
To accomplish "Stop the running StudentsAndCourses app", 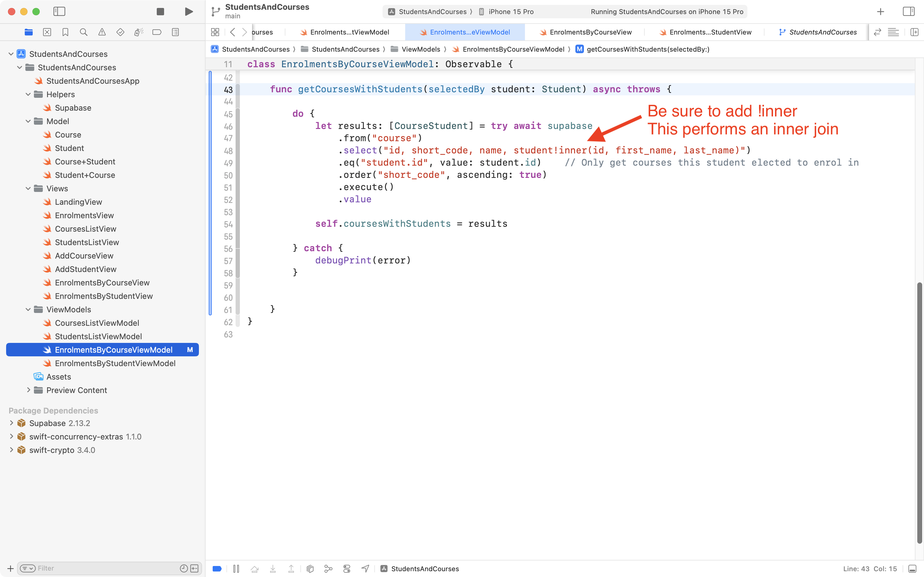I will (x=160, y=11).
